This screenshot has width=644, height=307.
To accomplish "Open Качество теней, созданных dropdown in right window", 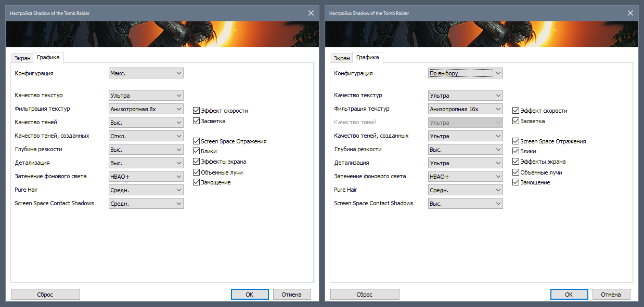I will (x=466, y=136).
